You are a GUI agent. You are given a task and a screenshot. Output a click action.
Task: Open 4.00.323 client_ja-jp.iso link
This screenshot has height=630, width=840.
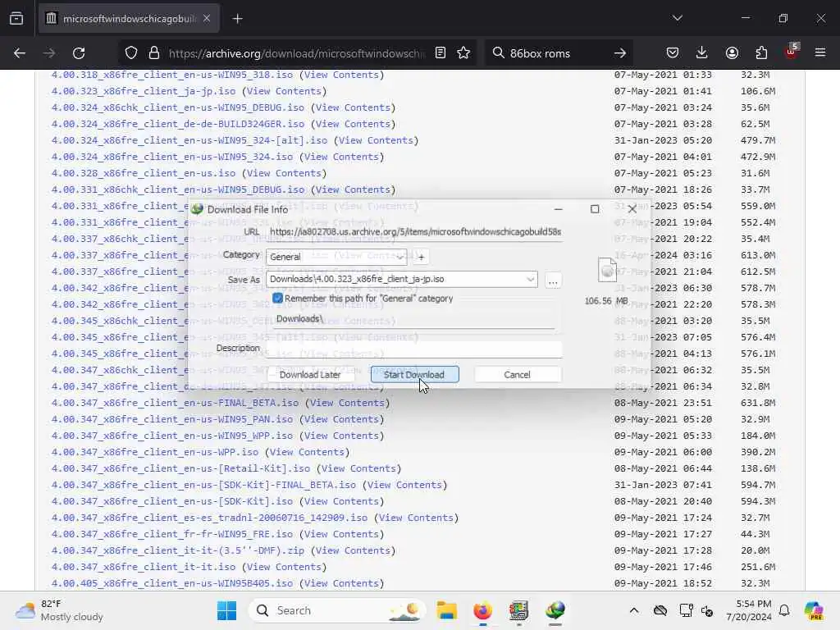click(143, 91)
